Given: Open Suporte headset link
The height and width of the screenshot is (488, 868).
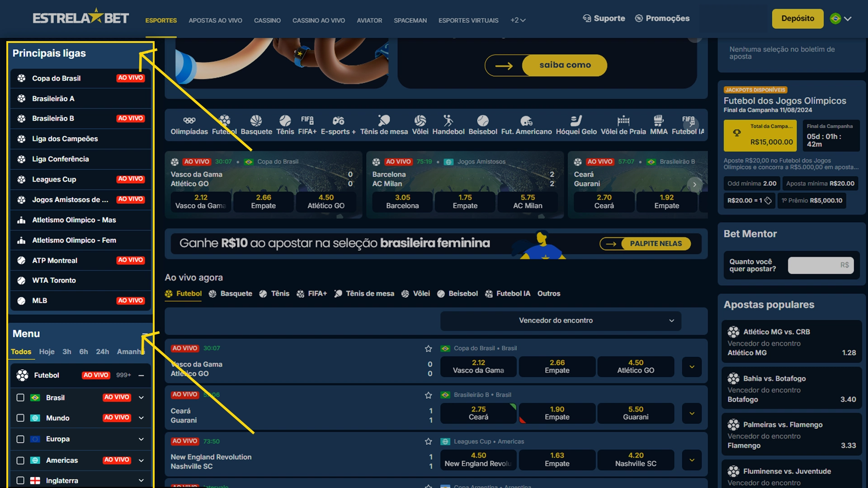Looking at the screenshot, I should tap(604, 19).
